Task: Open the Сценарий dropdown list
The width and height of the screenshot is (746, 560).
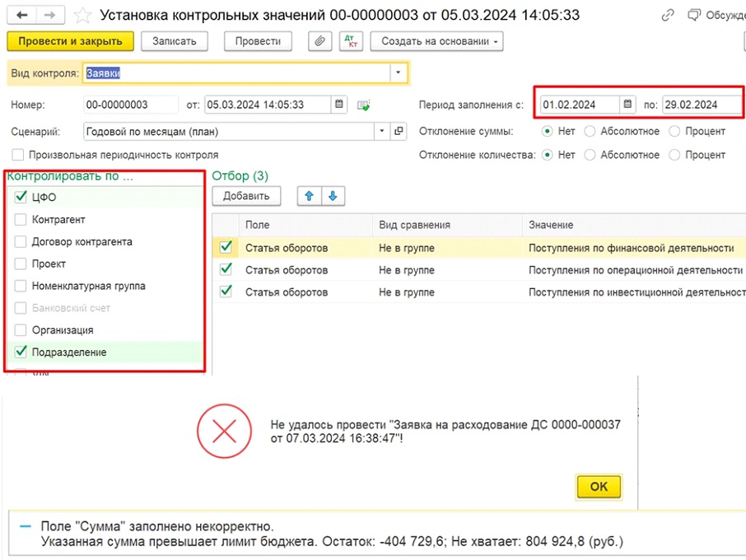Action: coord(382,131)
